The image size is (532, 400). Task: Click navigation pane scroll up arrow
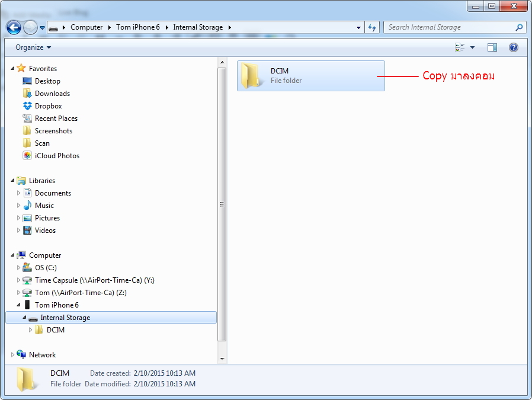(x=222, y=62)
